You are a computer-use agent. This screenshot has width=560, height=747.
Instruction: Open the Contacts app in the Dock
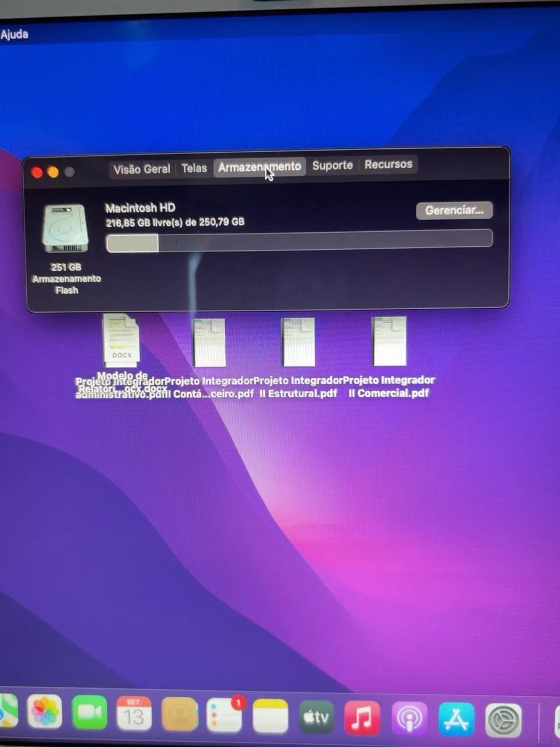point(180,714)
